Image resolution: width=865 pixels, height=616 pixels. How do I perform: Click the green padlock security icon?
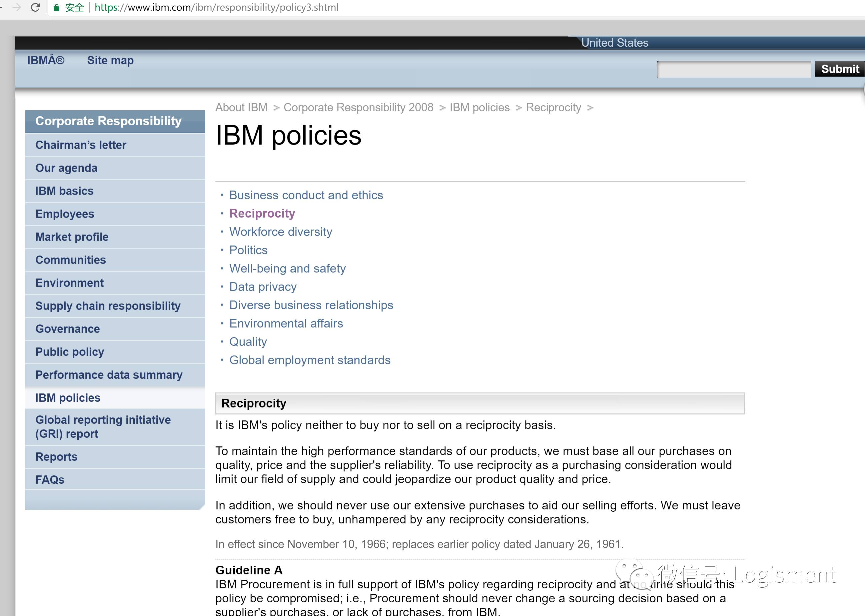point(57,8)
